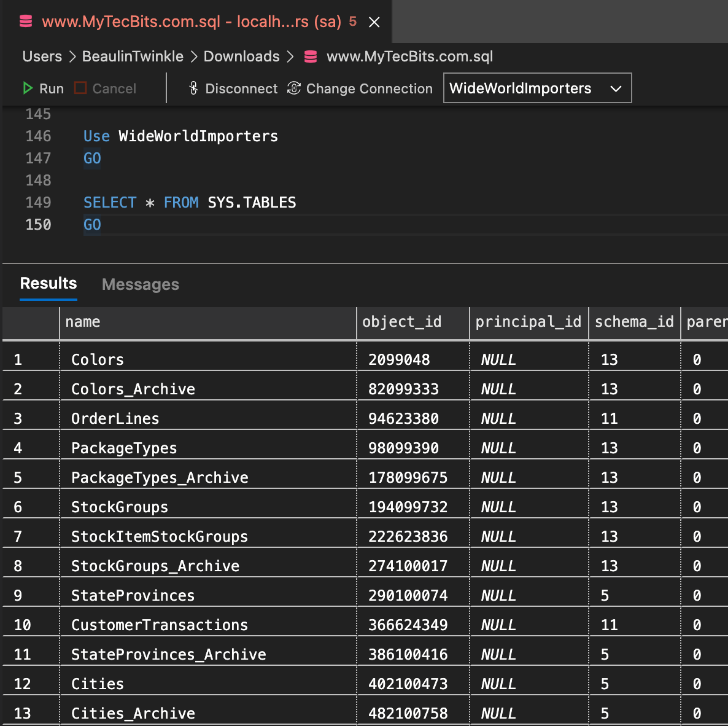Click the Colors cell in the first row
The width and height of the screenshot is (728, 726).
click(97, 359)
